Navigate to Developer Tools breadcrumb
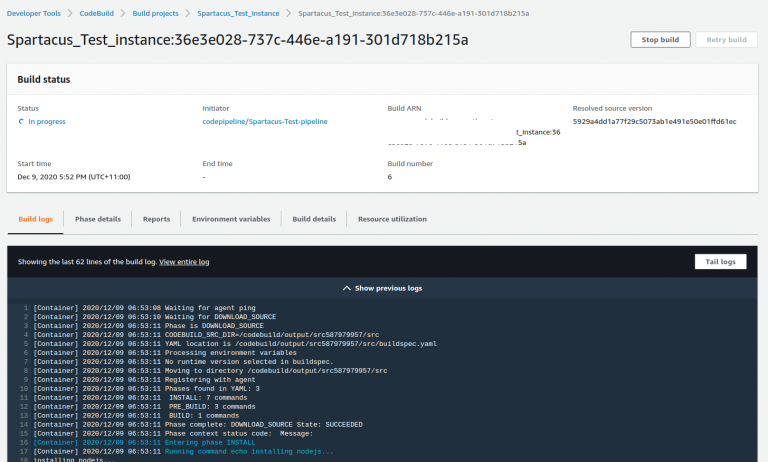This screenshot has width=768, height=462. point(36,12)
